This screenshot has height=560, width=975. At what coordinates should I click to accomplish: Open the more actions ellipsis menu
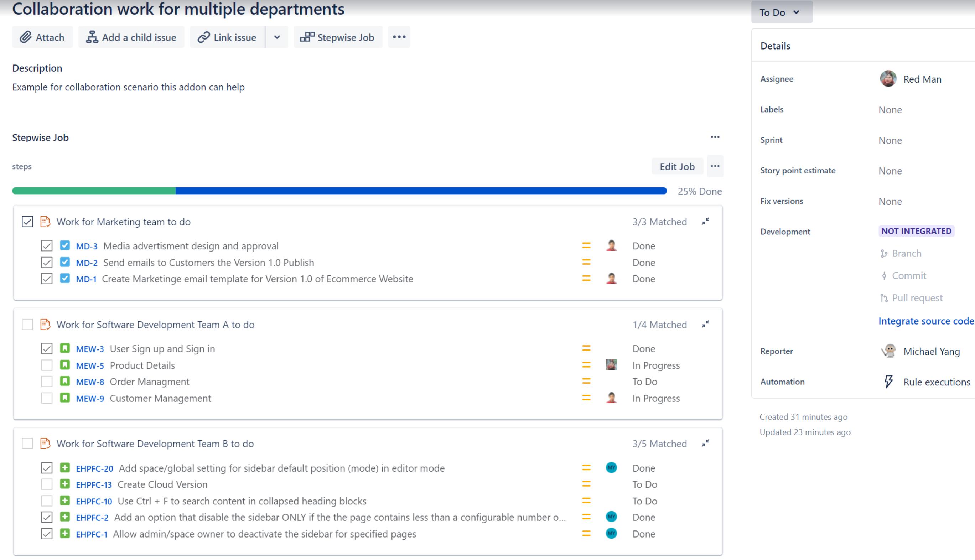[x=399, y=37]
